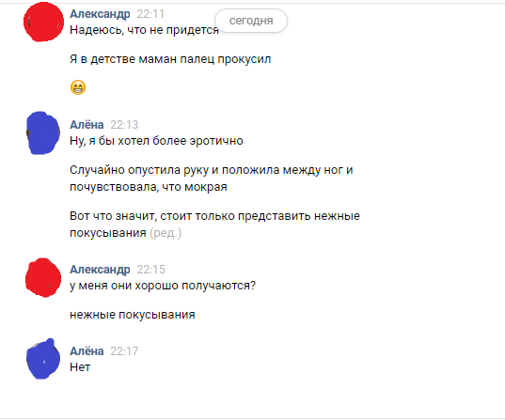The height and width of the screenshot is (420, 505).
Task: Open Александр's red avatar beside the 22:11 message
Action: coord(43,22)
